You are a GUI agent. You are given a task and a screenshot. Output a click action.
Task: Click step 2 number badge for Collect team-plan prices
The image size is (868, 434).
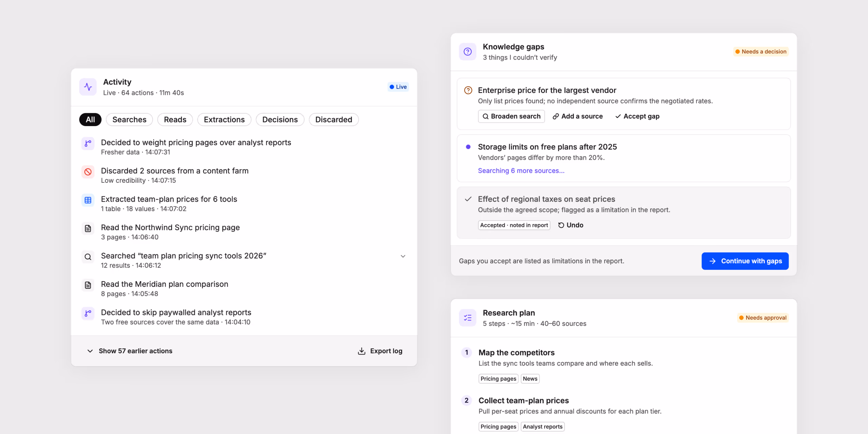click(x=467, y=400)
